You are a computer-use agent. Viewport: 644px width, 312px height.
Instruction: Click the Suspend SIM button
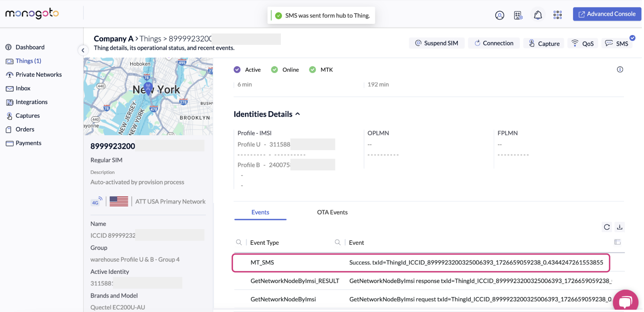(436, 43)
